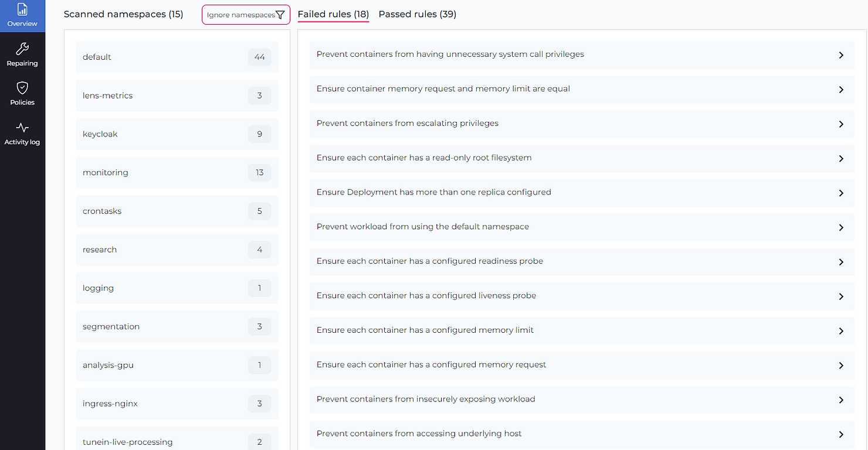The height and width of the screenshot is (450, 868).
Task: Open the Policies shield icon
Action: 22,88
